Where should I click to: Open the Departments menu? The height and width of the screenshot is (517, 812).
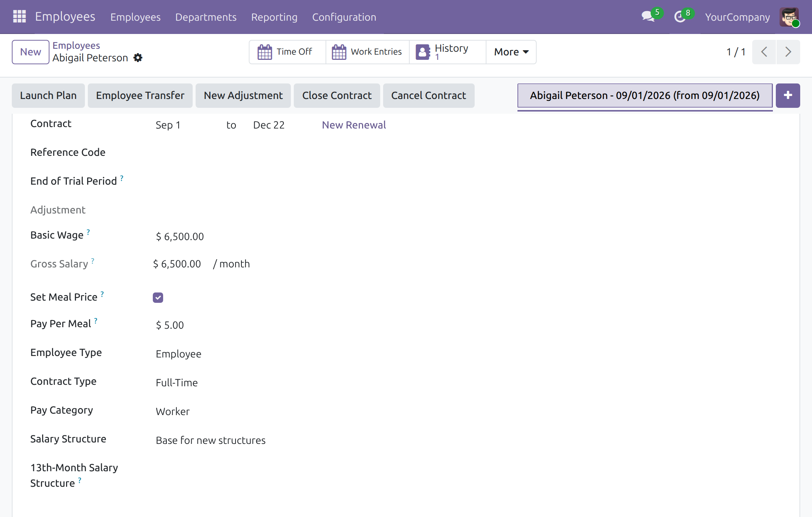pyautogui.click(x=206, y=17)
